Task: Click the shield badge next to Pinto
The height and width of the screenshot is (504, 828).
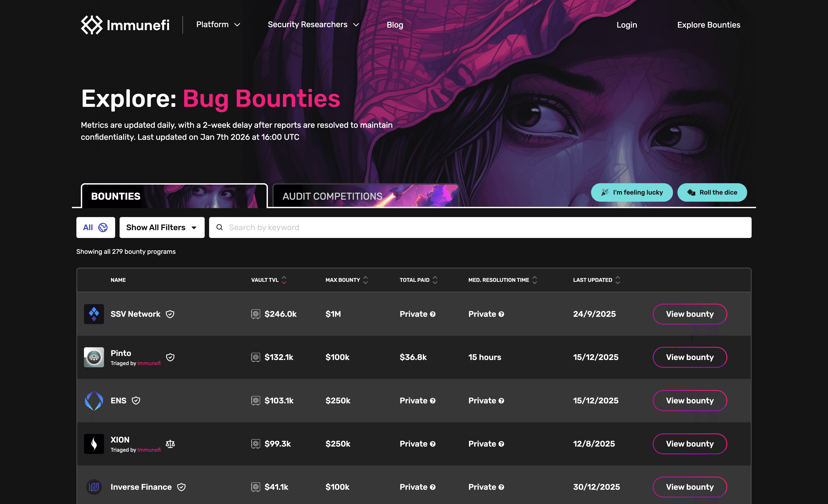Action: click(170, 357)
